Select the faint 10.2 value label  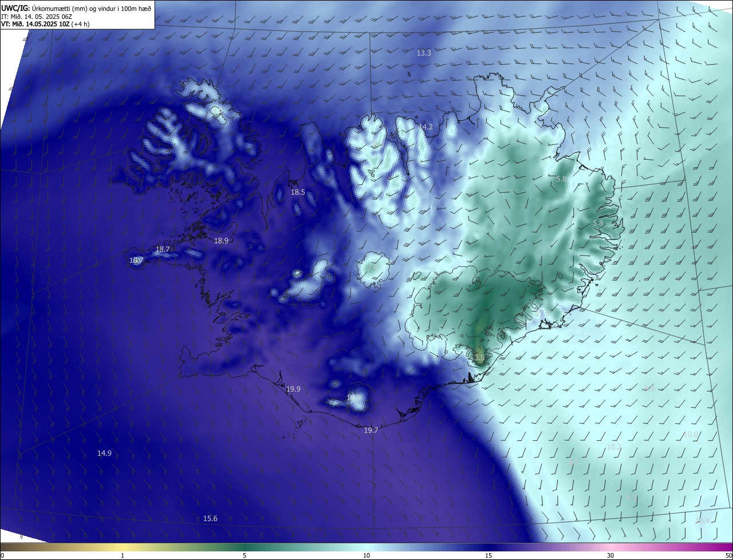[x=614, y=447]
